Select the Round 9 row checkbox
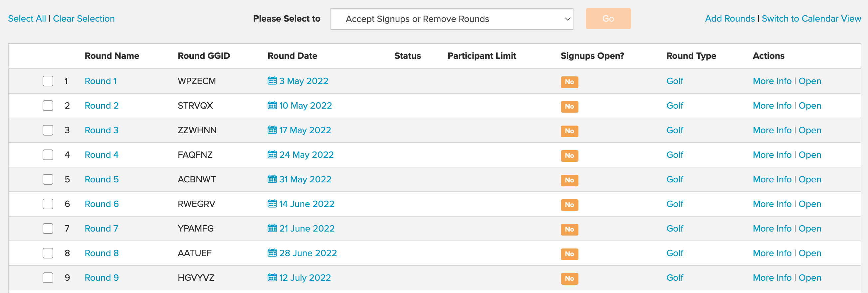868x293 pixels. point(48,277)
